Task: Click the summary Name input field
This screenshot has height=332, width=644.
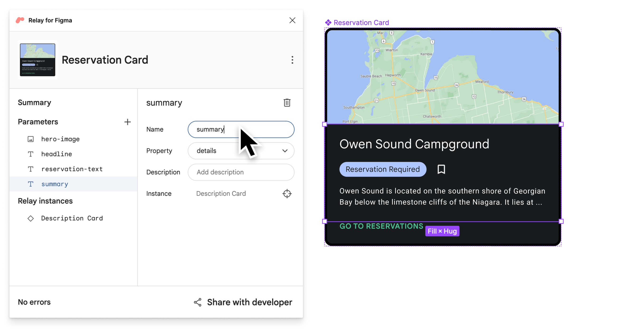Action: point(241,129)
